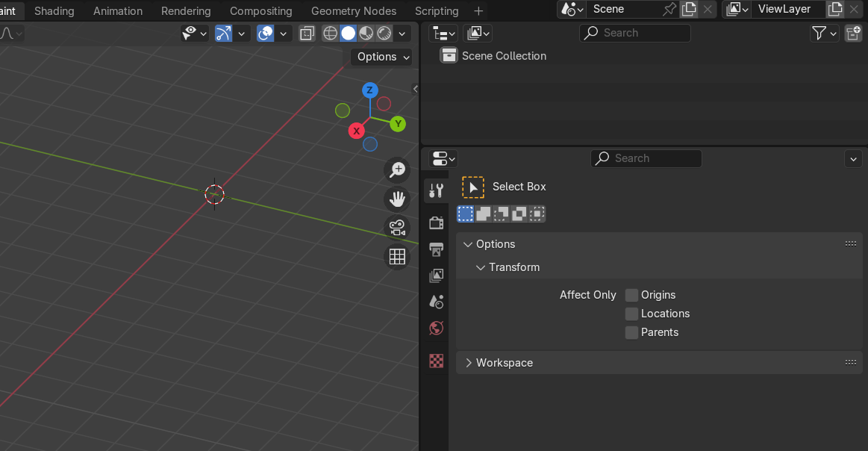Open the World properties tab icon
The width and height of the screenshot is (868, 451).
[436, 328]
